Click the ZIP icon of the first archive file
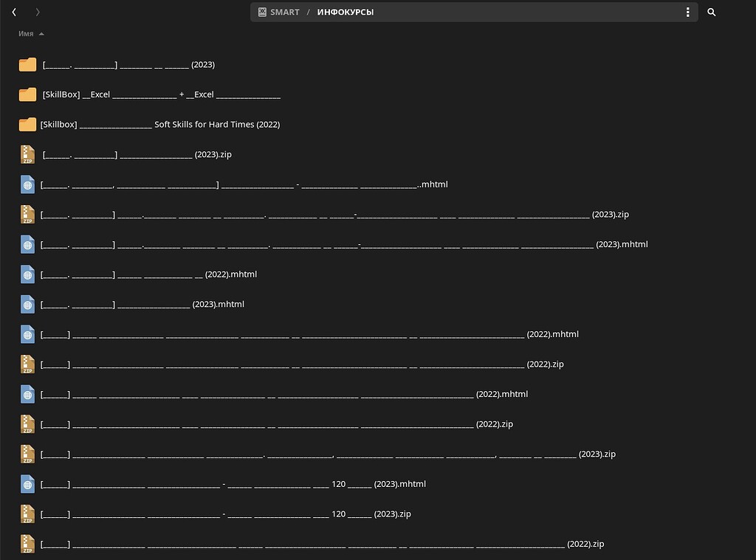Screen dimensions: 756x560 [27, 154]
